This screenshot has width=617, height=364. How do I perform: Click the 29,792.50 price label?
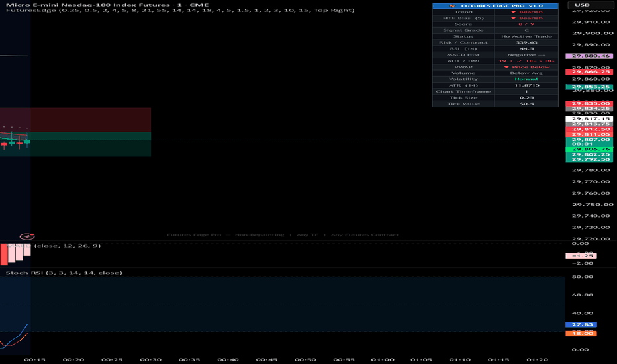point(589,159)
